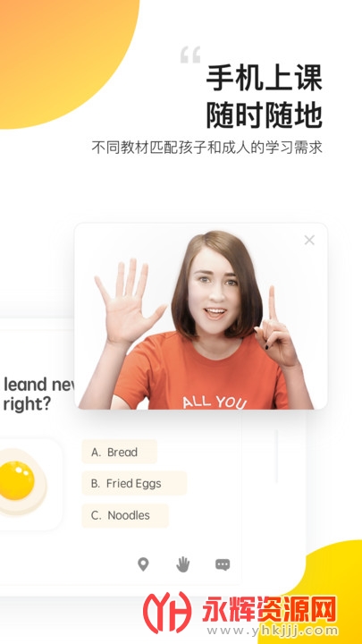Click the gray quotation mark icon
The width and height of the screenshot is (362, 644).
(190, 55)
